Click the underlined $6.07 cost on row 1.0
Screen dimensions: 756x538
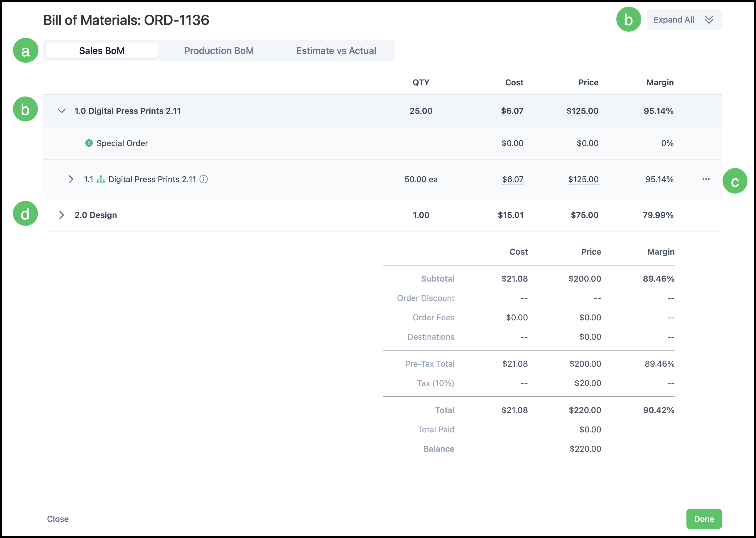pos(512,111)
